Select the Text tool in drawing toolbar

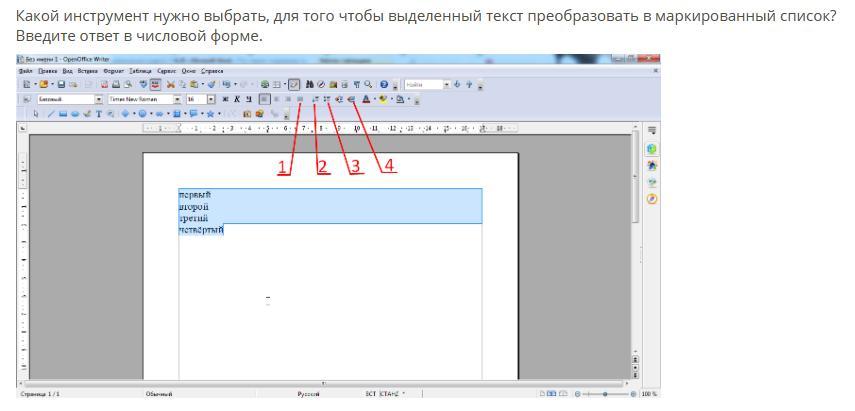tap(99, 114)
